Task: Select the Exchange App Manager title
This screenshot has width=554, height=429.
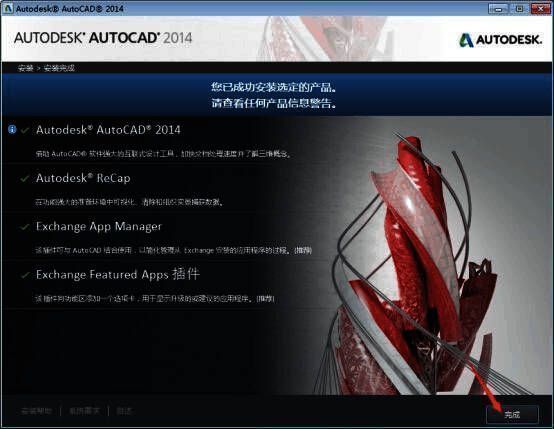Action: 99,227
